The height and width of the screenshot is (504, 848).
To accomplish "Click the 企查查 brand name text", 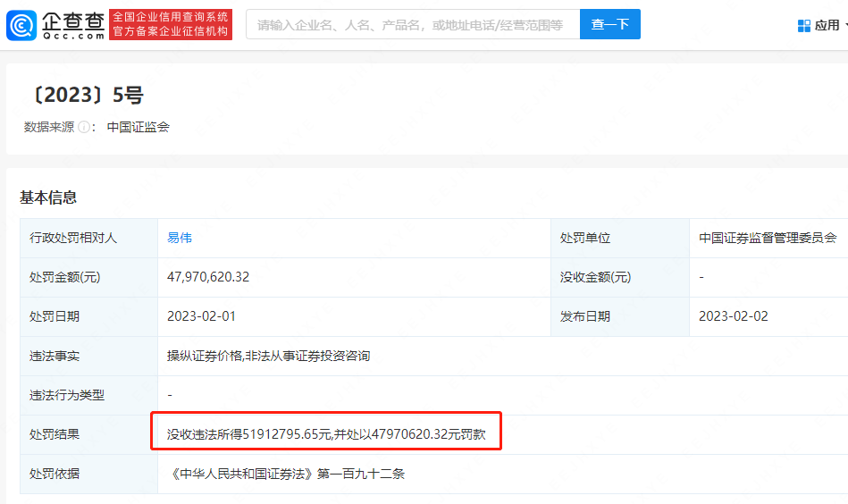I will (x=73, y=21).
